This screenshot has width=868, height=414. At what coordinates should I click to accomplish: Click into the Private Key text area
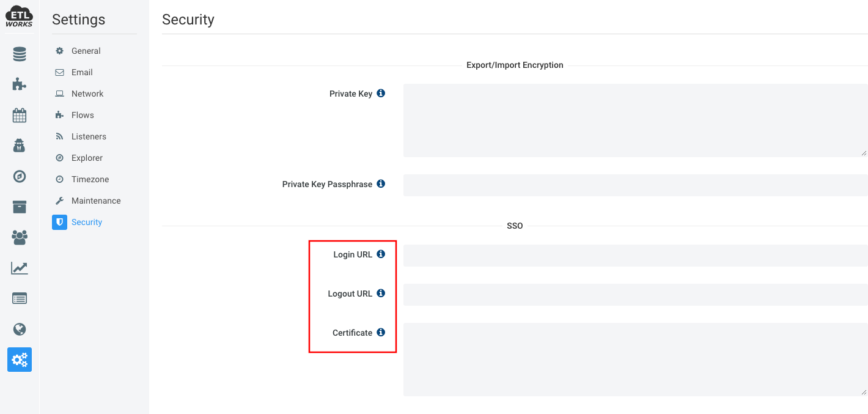coord(635,120)
